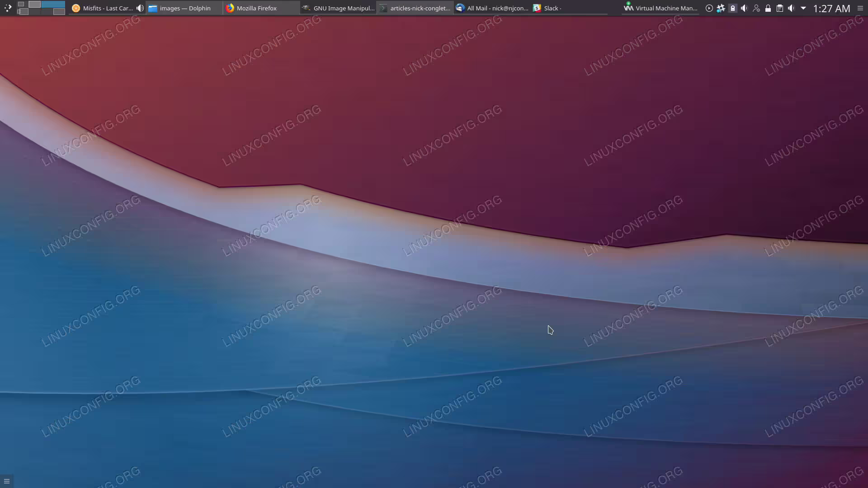Open the media player tray icon
This screenshot has height=488, width=868.
click(x=709, y=8)
